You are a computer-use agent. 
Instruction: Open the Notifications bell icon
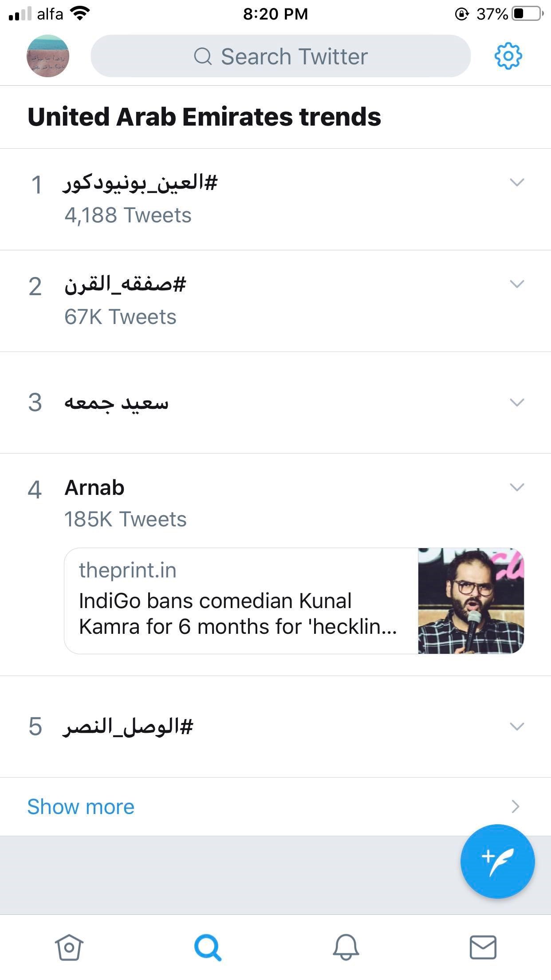coord(346,947)
